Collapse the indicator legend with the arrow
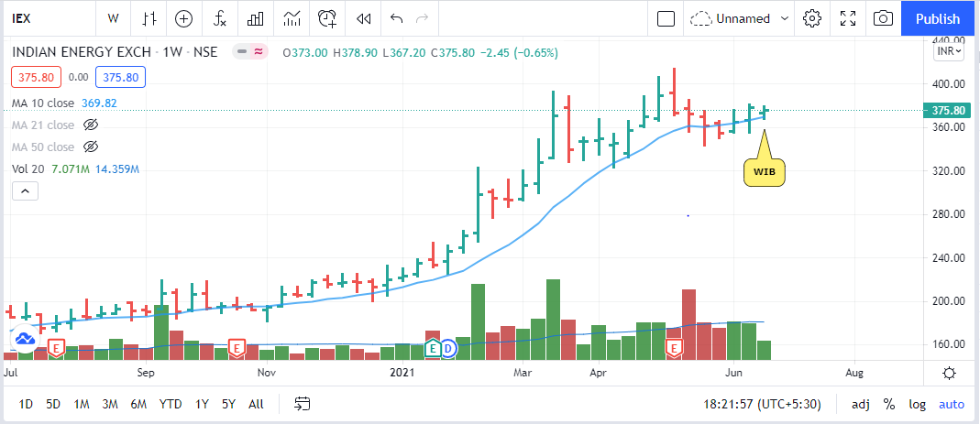 tap(26, 191)
